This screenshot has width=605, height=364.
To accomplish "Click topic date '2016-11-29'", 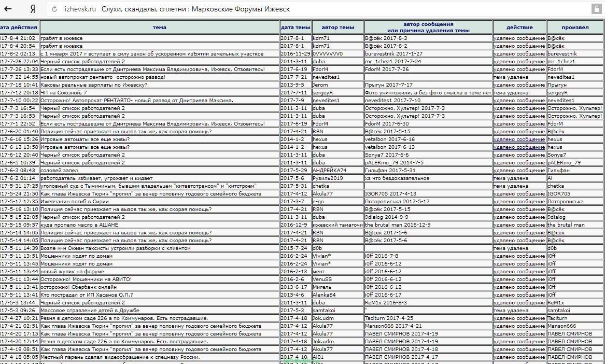I will click(x=296, y=53).
